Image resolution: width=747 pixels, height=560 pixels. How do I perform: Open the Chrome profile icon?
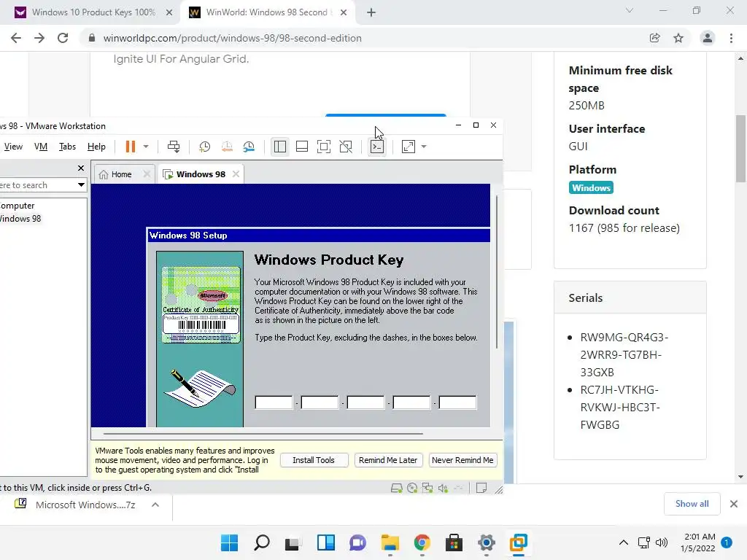click(708, 38)
